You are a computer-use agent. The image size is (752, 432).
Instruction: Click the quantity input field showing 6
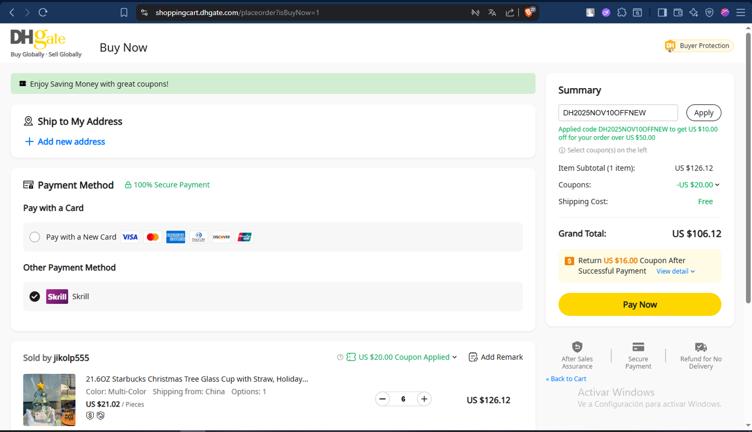tap(403, 399)
